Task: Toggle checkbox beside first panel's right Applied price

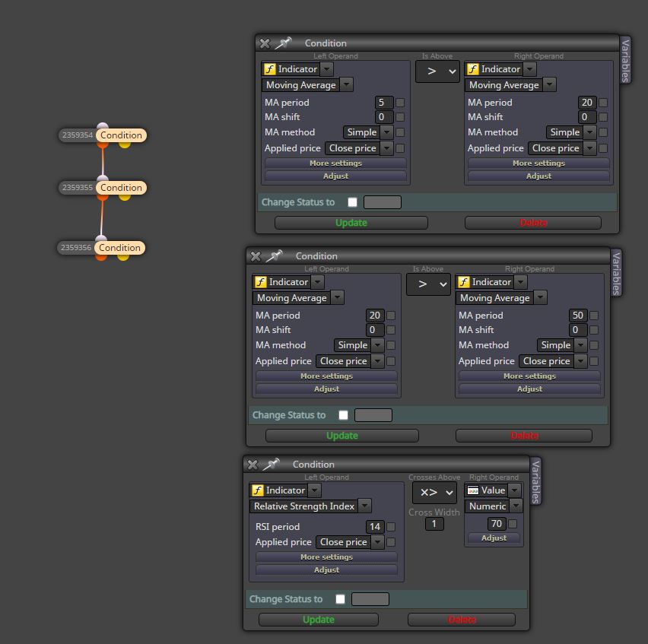Action: click(x=603, y=148)
